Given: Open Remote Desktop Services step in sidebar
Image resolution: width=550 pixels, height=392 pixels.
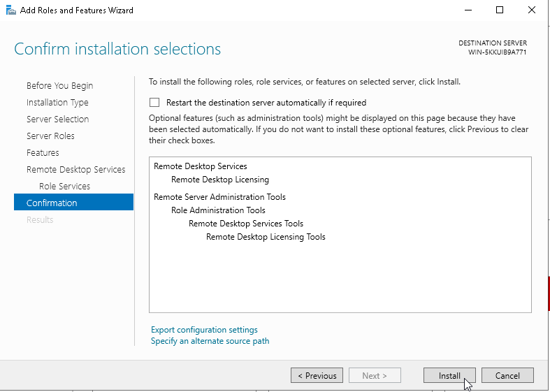Looking at the screenshot, I should [75, 170].
